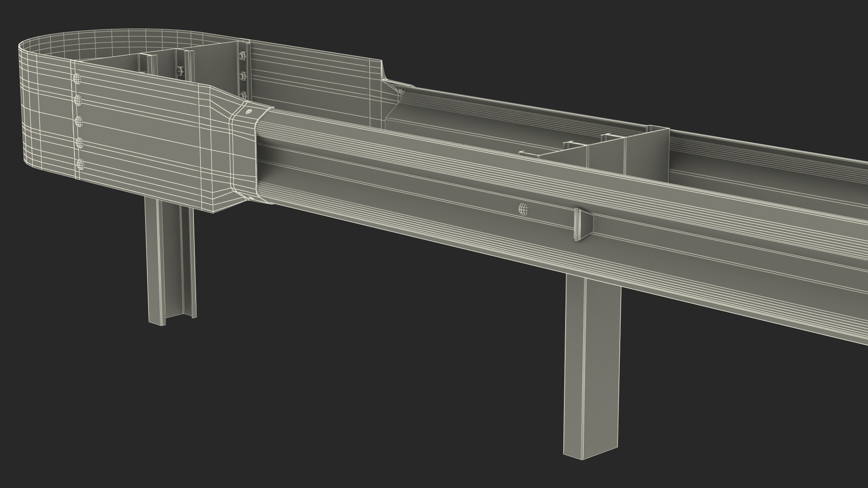Click the bottom bolt on end cap
868x488 pixels.
pos(80,164)
